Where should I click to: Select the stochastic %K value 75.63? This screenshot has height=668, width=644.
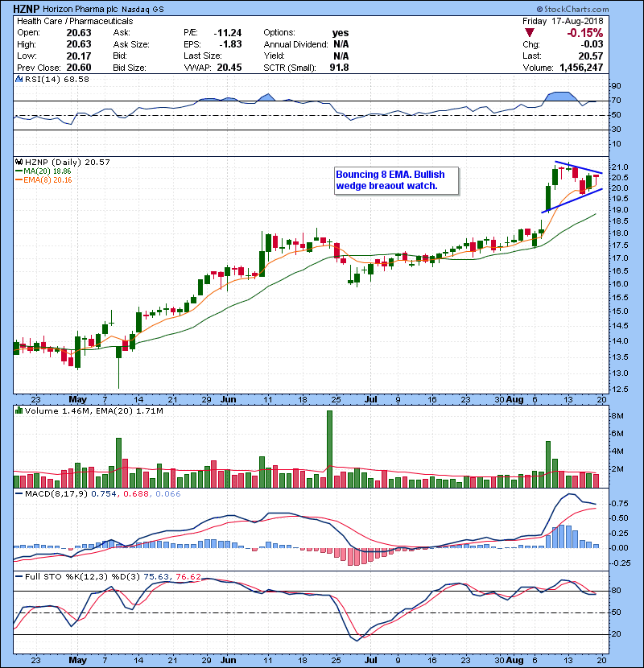click(156, 577)
